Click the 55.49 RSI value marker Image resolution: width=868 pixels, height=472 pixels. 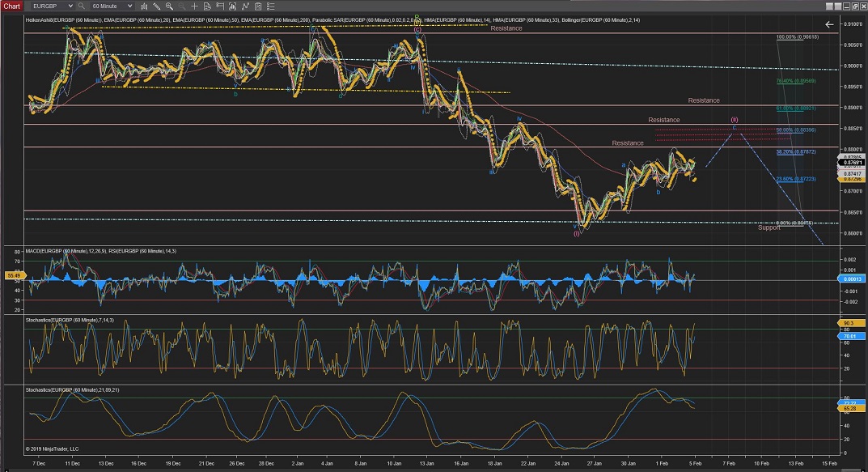(x=14, y=275)
